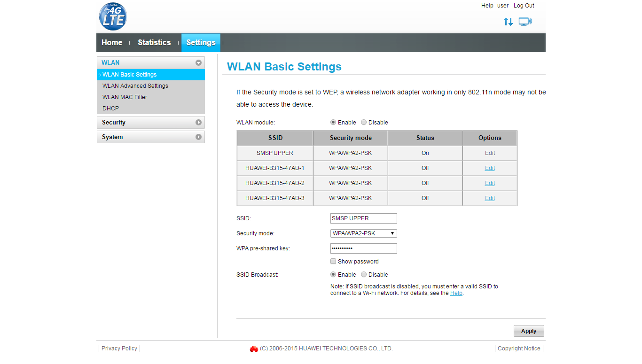Screen dimensions: 642x364
Task: Switch to the Home tab
Action: tap(112, 42)
